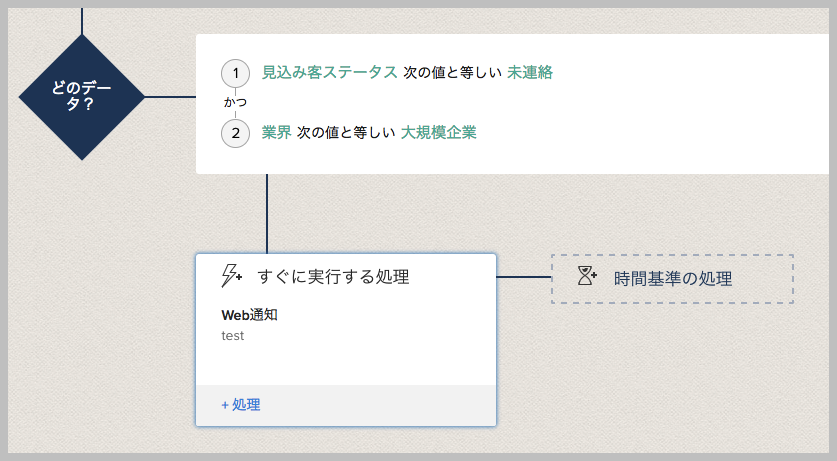Click the hourglass time-based action icon
Viewport: 837px width, 461px height.
[587, 277]
